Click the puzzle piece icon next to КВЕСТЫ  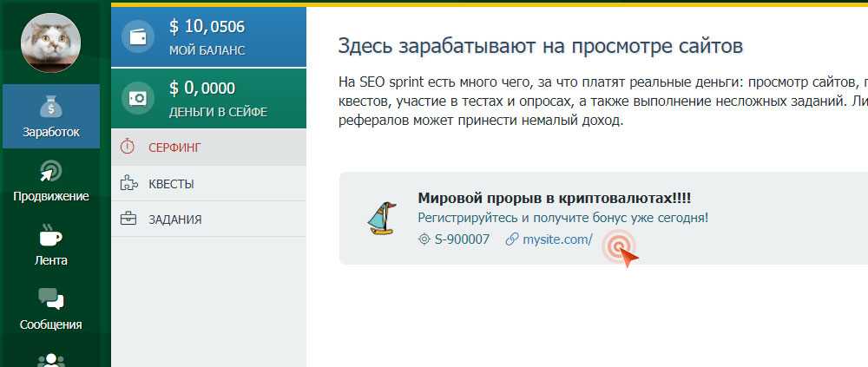tap(128, 183)
